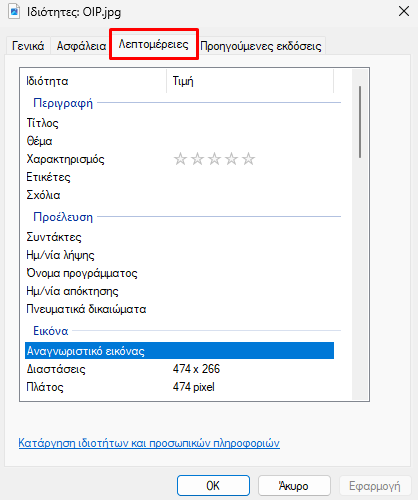Click the Άκυρο button
The image size is (418, 500).
coord(294,486)
